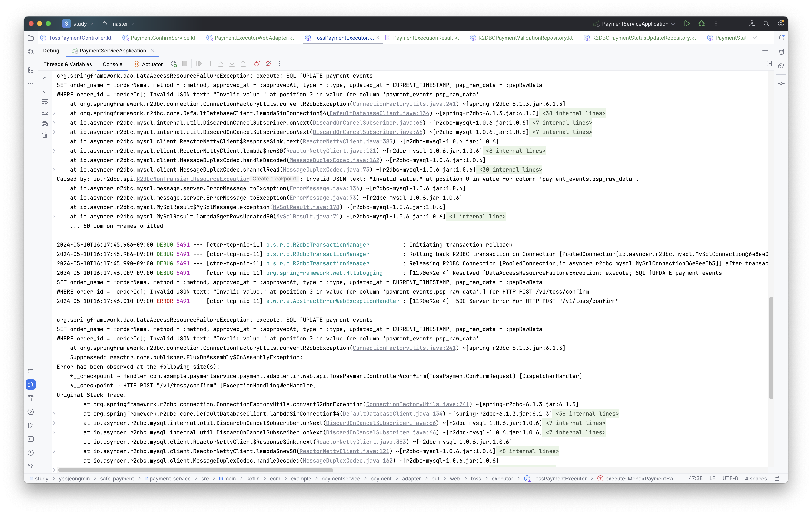This screenshot has width=812, height=515.
Task: Open the Terminal tool window
Action: point(31,439)
